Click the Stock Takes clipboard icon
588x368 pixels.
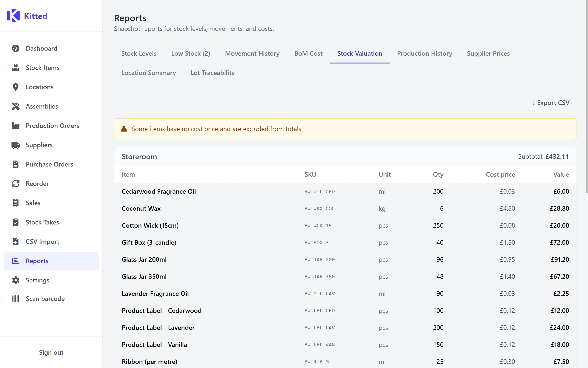(16, 222)
